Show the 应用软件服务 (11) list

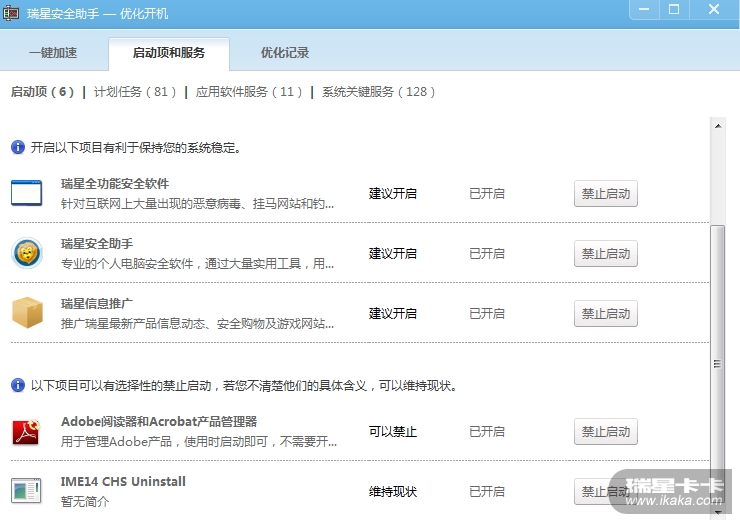click(x=249, y=92)
